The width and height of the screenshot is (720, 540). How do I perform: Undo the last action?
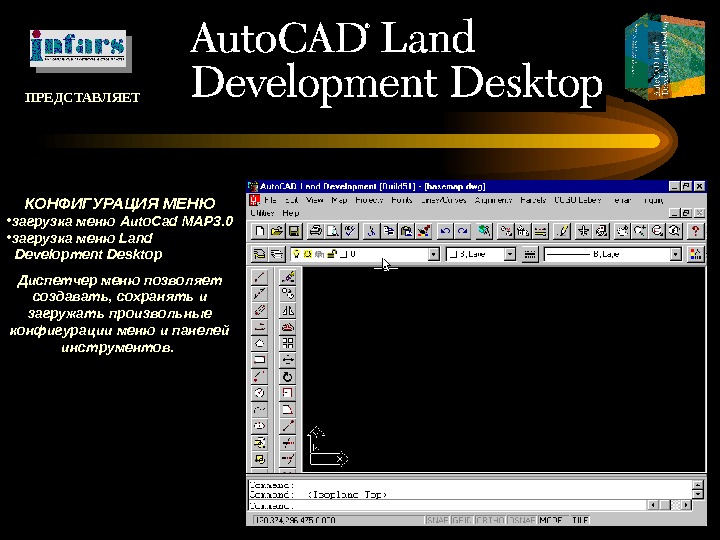point(445,231)
